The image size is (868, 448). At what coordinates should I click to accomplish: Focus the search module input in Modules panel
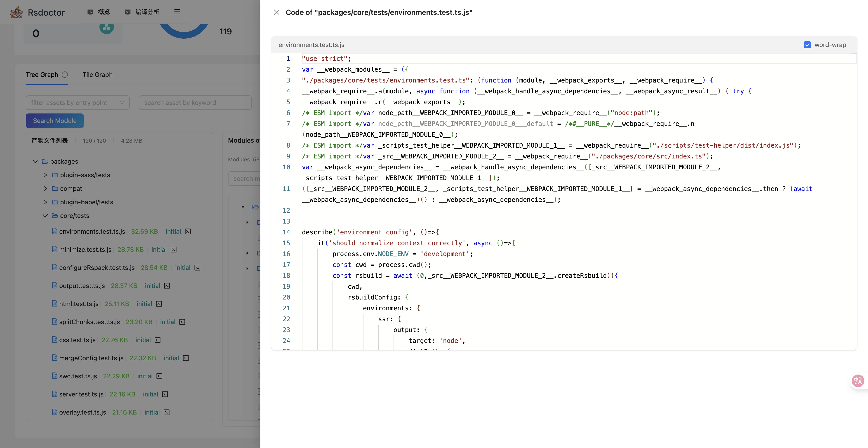pyautogui.click(x=245, y=179)
